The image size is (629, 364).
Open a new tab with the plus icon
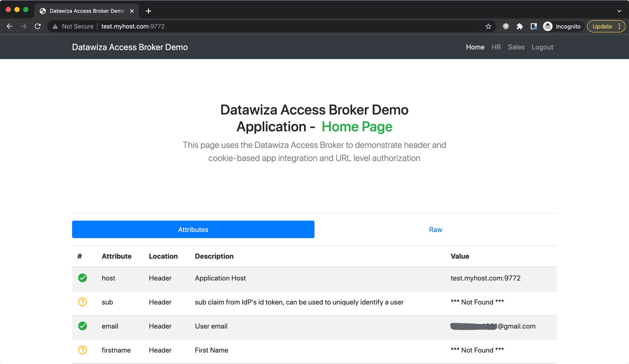(x=148, y=11)
